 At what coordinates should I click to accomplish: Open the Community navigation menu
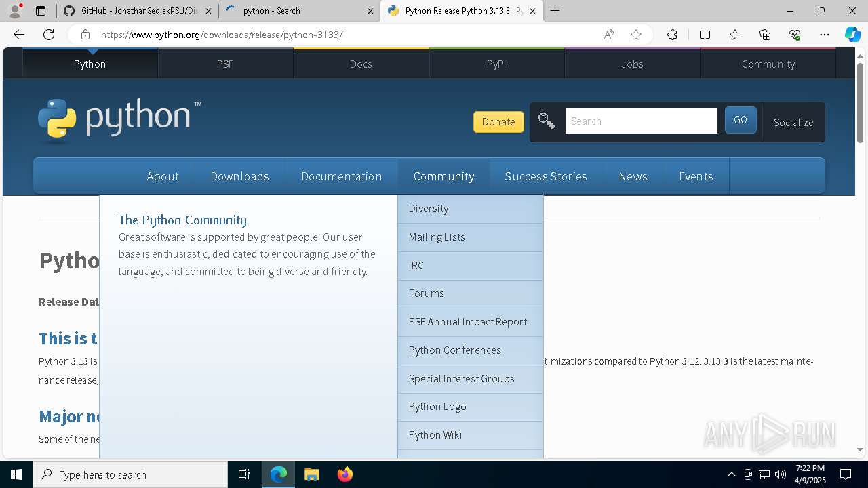coord(443,176)
